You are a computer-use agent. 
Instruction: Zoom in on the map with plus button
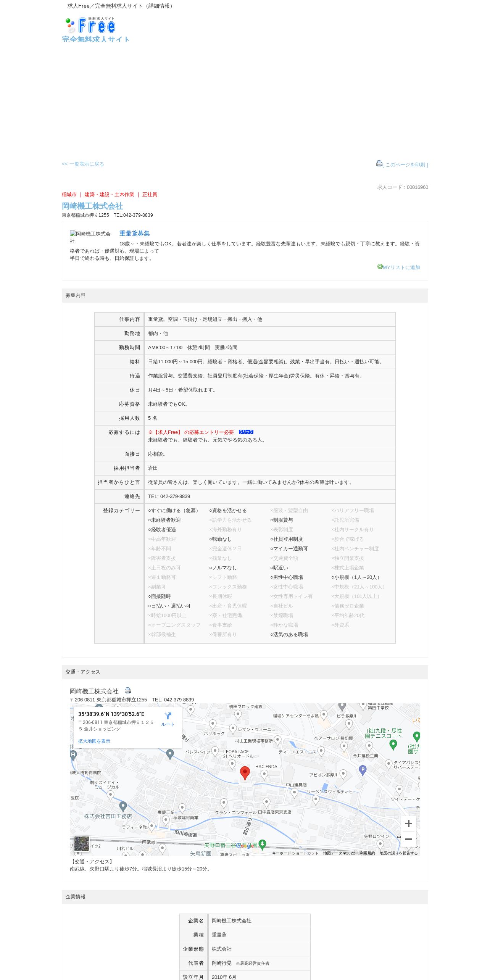pyautogui.click(x=408, y=824)
